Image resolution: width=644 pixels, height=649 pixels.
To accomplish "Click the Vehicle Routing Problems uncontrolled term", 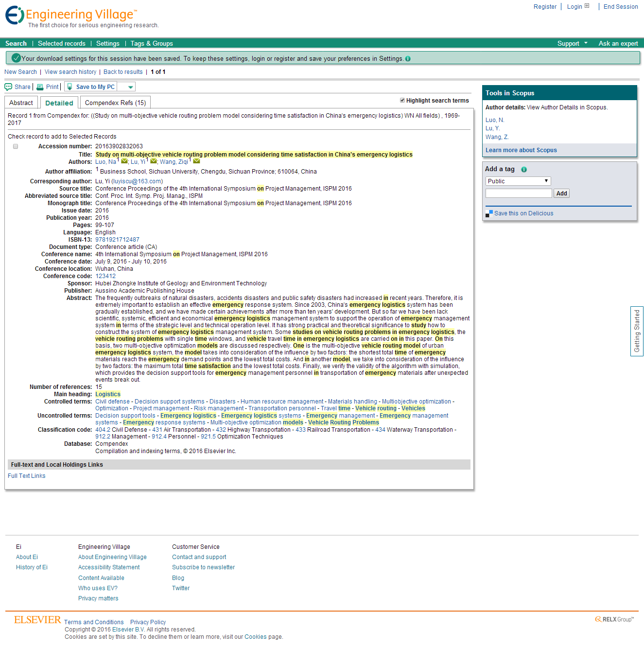I will pos(344,422).
